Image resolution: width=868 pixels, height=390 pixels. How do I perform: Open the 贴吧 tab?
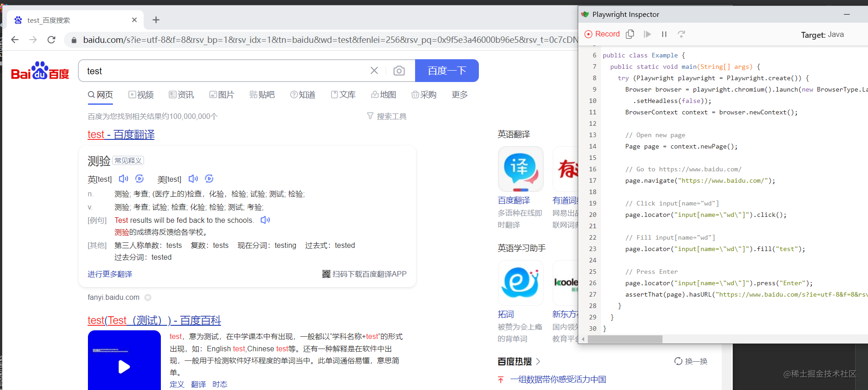[x=262, y=95]
